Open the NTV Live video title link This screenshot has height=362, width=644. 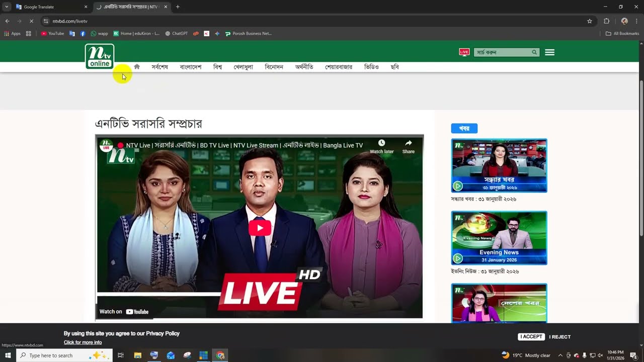pos(245,145)
